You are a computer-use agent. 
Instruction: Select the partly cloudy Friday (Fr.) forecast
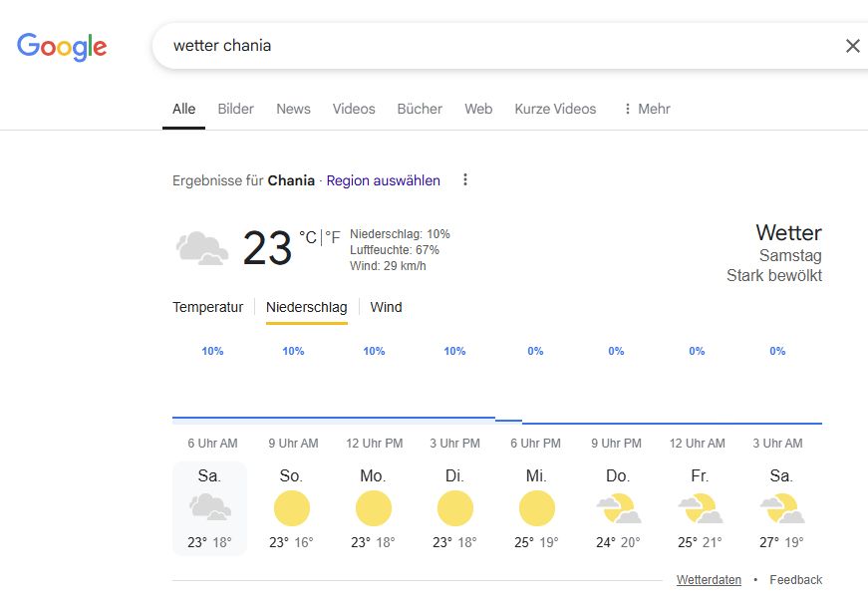point(700,508)
